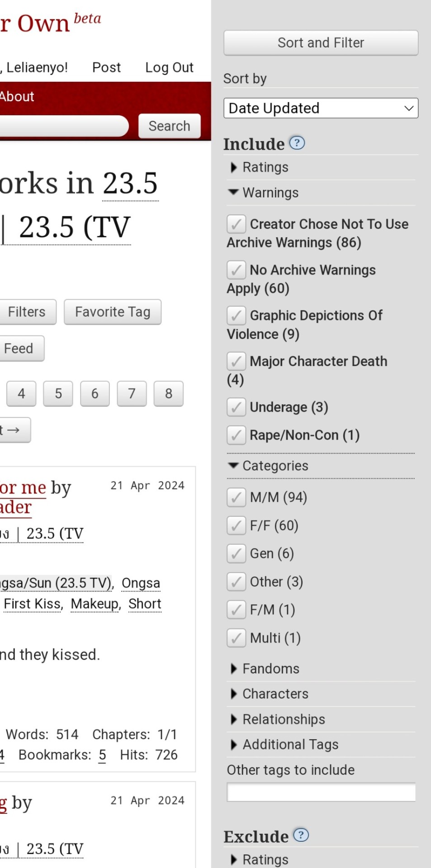The image size is (431, 868).
Task: Collapse the Categories section
Action: tap(275, 466)
